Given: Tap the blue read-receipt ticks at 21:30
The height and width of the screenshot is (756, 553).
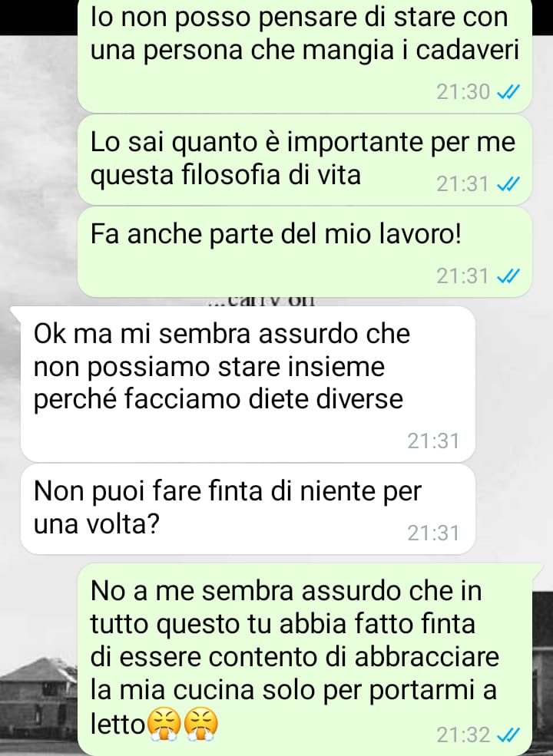Looking at the screenshot, I should [508, 91].
